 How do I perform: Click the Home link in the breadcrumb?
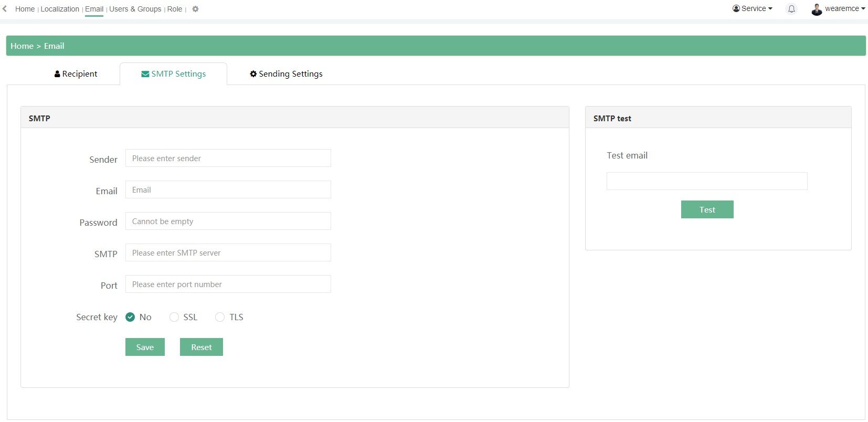click(22, 46)
